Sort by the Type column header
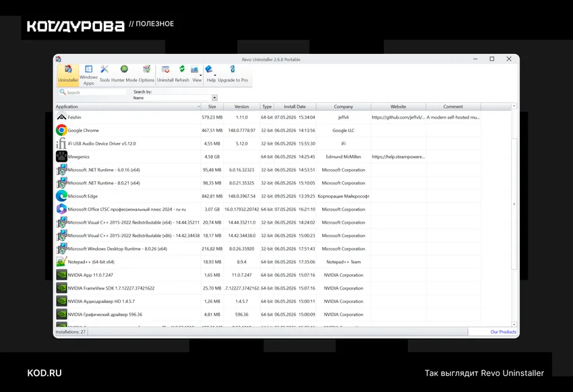This screenshot has height=392, width=573. tap(267, 106)
